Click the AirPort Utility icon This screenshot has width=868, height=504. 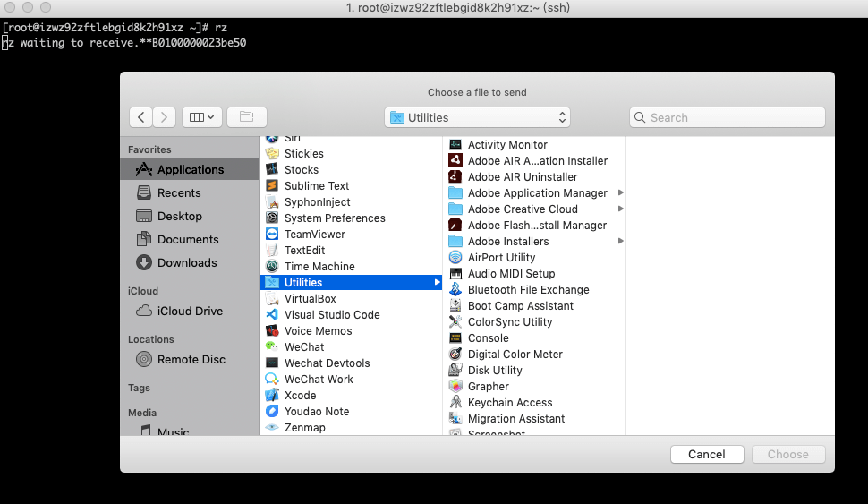point(455,257)
